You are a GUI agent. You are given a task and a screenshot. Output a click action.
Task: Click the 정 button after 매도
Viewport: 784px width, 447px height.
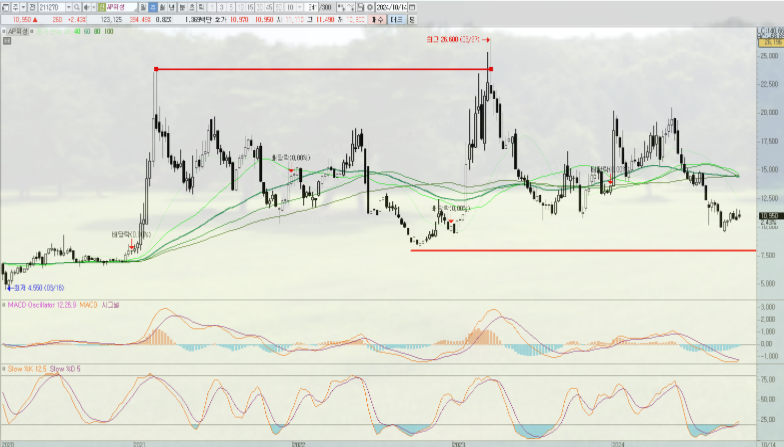(412, 20)
